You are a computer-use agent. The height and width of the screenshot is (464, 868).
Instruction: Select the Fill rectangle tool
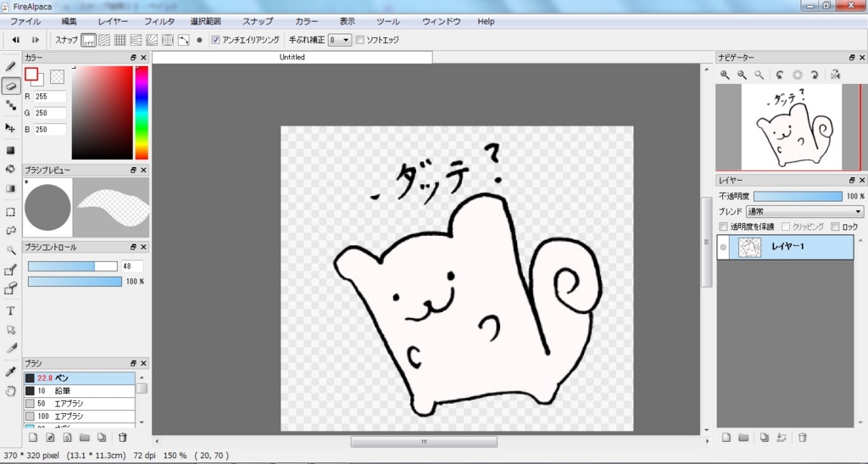tap(10, 150)
